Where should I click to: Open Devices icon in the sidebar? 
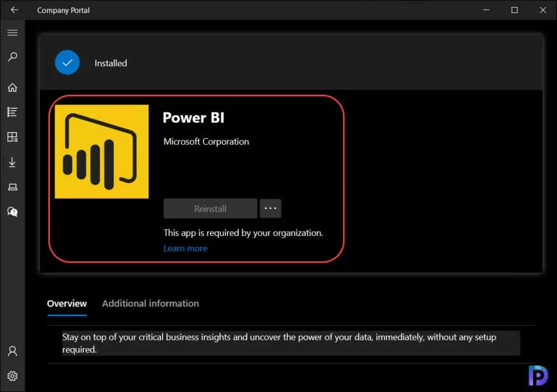13,187
